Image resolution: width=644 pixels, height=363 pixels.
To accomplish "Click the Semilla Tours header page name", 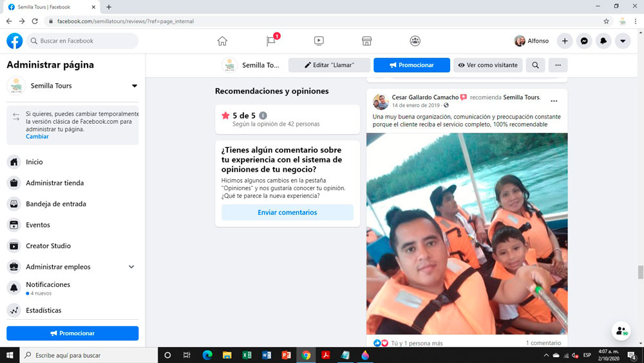I will click(260, 65).
